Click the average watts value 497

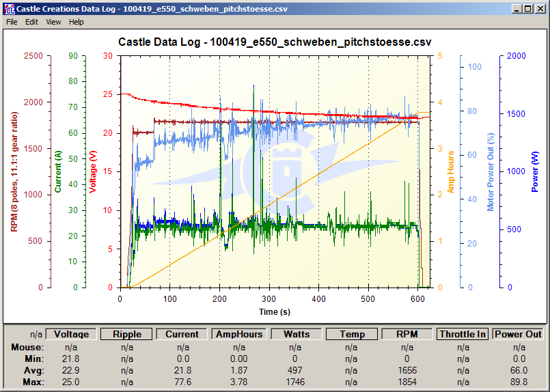(x=295, y=370)
